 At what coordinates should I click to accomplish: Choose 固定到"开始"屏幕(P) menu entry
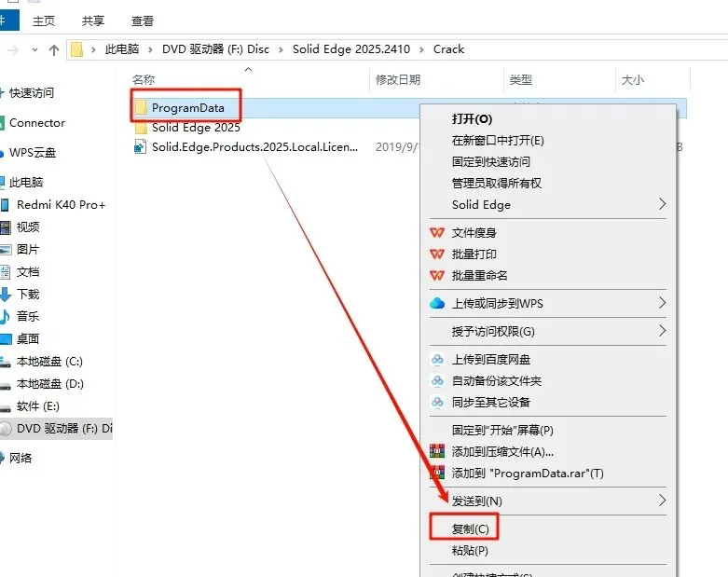click(x=502, y=430)
